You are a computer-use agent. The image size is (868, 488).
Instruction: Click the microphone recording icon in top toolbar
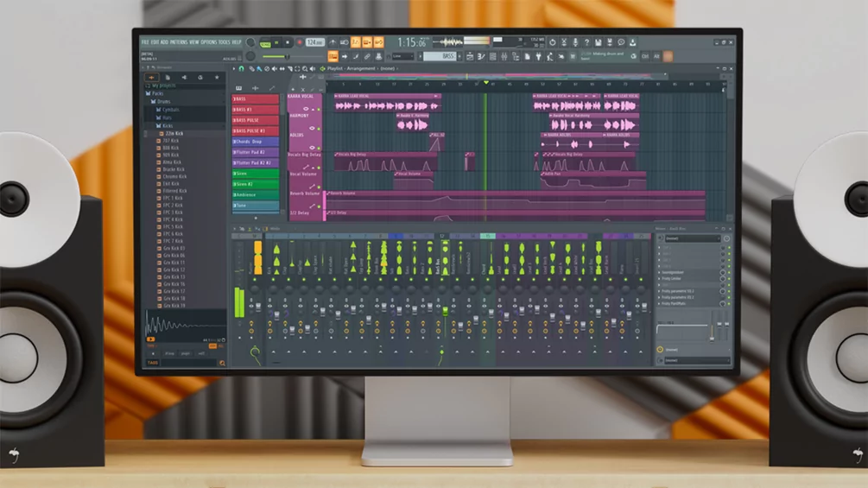tap(575, 42)
